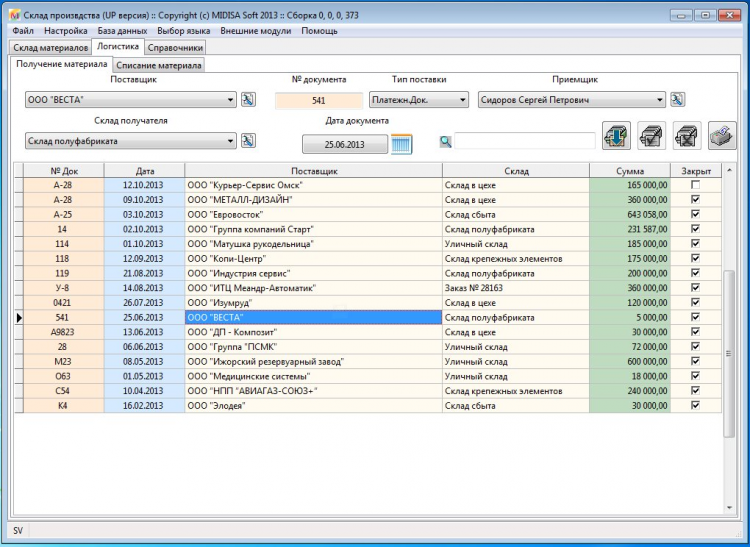Click the Сумма column header
This screenshot has width=750, height=547.
[630, 171]
